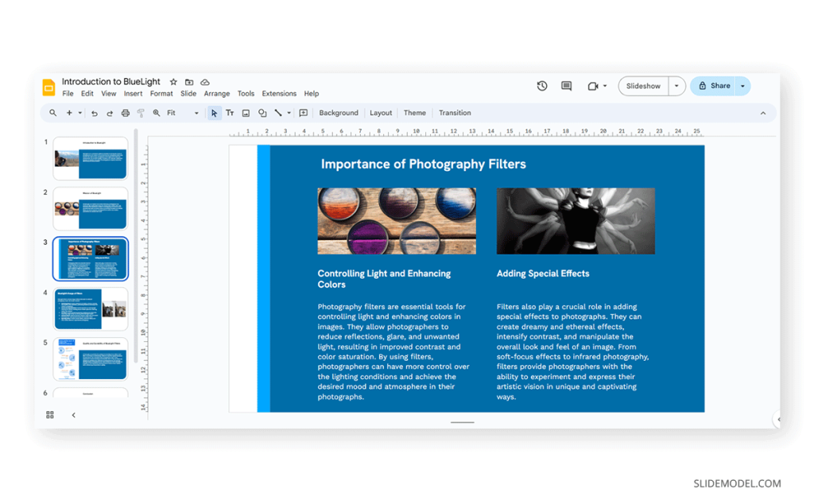Redo the last action
Image resolution: width=814 pixels, height=504 pixels.
pos(110,113)
